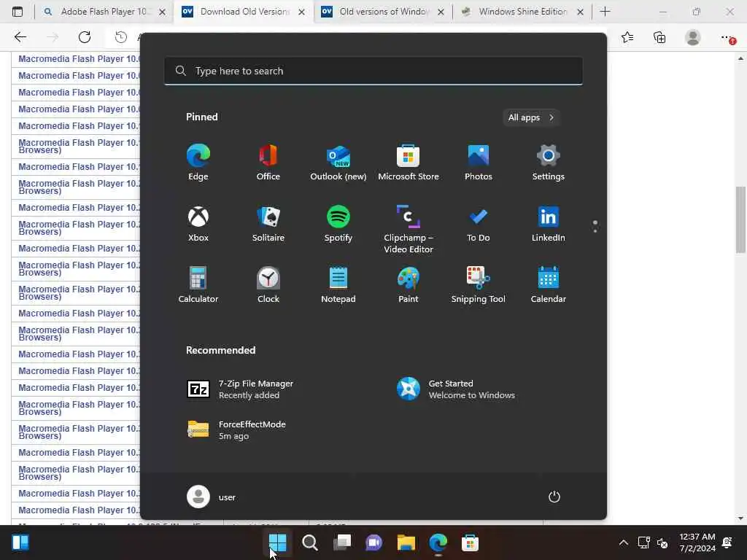Viewport: 747px width, 560px height.
Task: Open File Explorer from taskbar
Action: point(406,542)
